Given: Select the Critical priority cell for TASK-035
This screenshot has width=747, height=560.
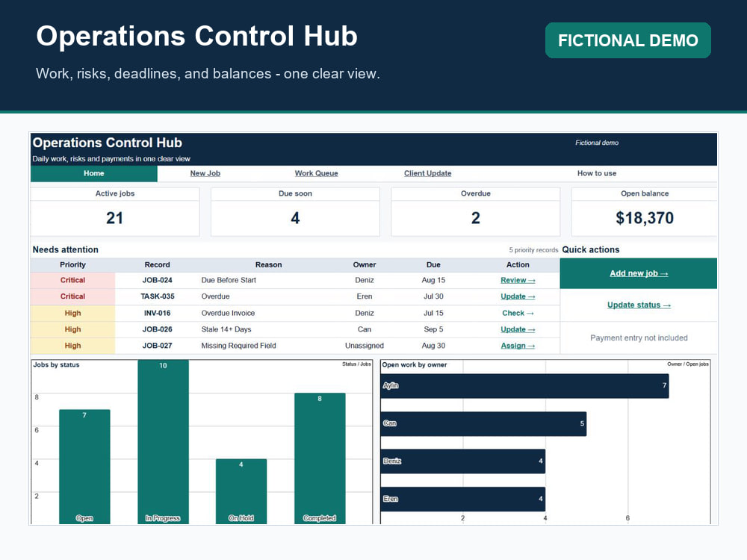Looking at the screenshot, I should coord(72,296).
